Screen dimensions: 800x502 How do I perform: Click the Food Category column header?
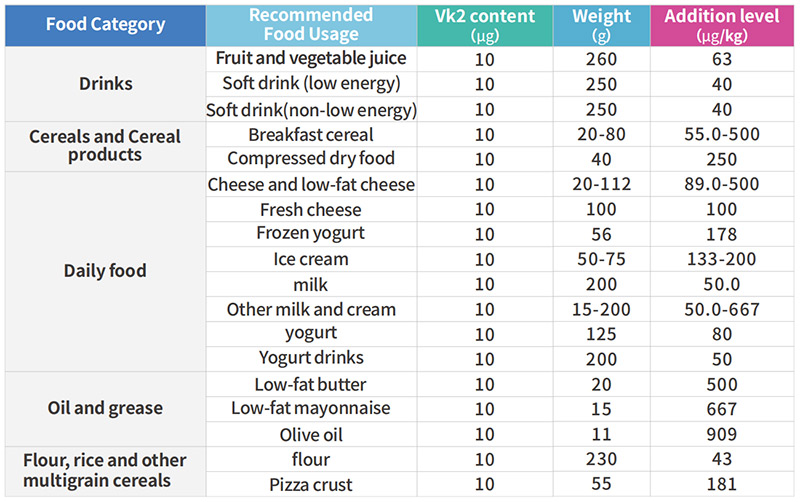105,25
